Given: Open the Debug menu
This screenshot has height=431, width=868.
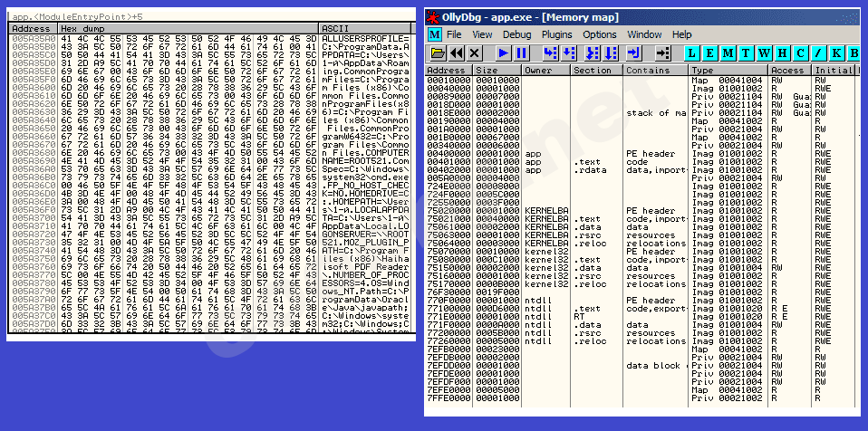Looking at the screenshot, I should coord(516,34).
